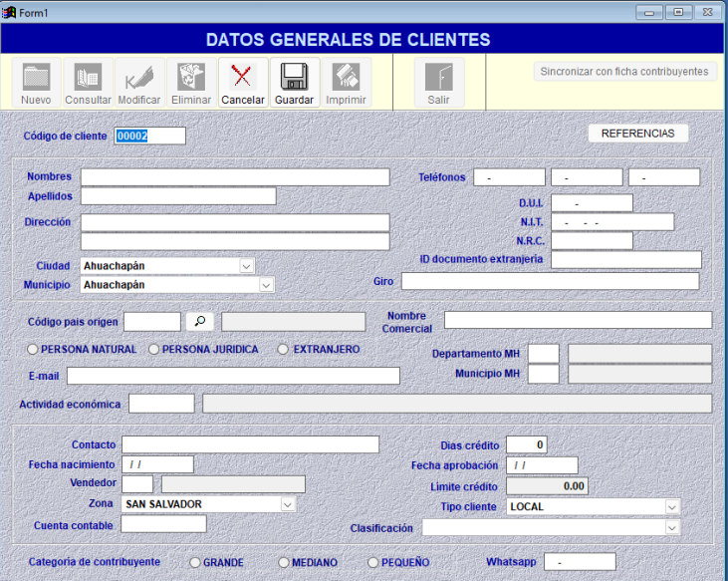
Task: Click the first Teléfonos field
Action: click(x=509, y=177)
